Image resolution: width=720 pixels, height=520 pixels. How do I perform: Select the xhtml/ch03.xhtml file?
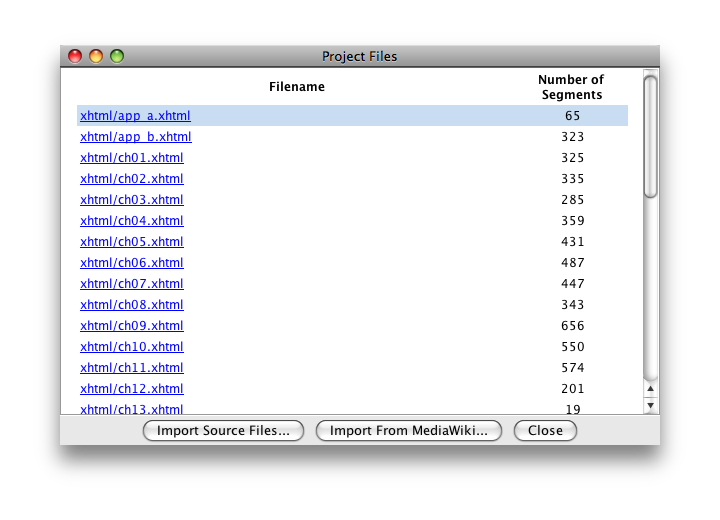tap(132, 200)
